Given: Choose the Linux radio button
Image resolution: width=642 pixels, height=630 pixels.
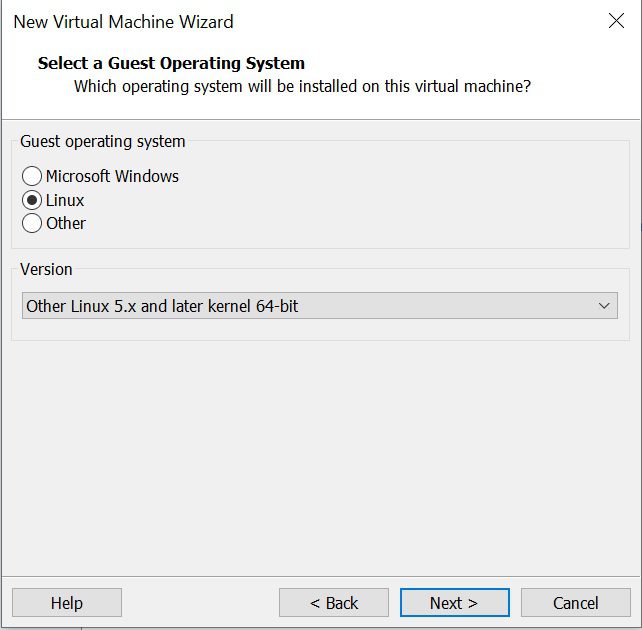Looking at the screenshot, I should pyautogui.click(x=32, y=200).
